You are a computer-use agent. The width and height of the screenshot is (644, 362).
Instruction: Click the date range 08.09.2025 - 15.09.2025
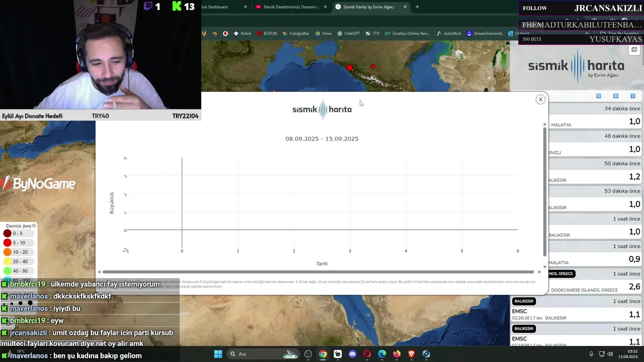pos(322,139)
